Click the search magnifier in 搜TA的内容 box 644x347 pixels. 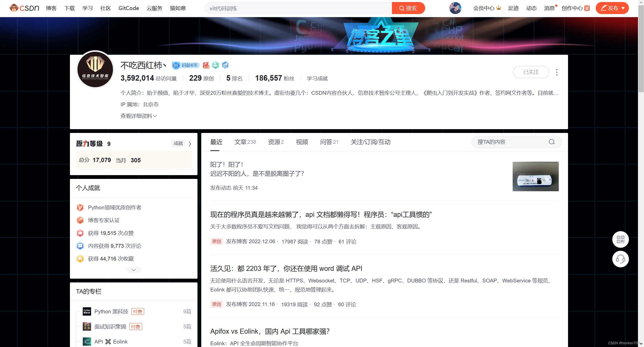point(552,142)
